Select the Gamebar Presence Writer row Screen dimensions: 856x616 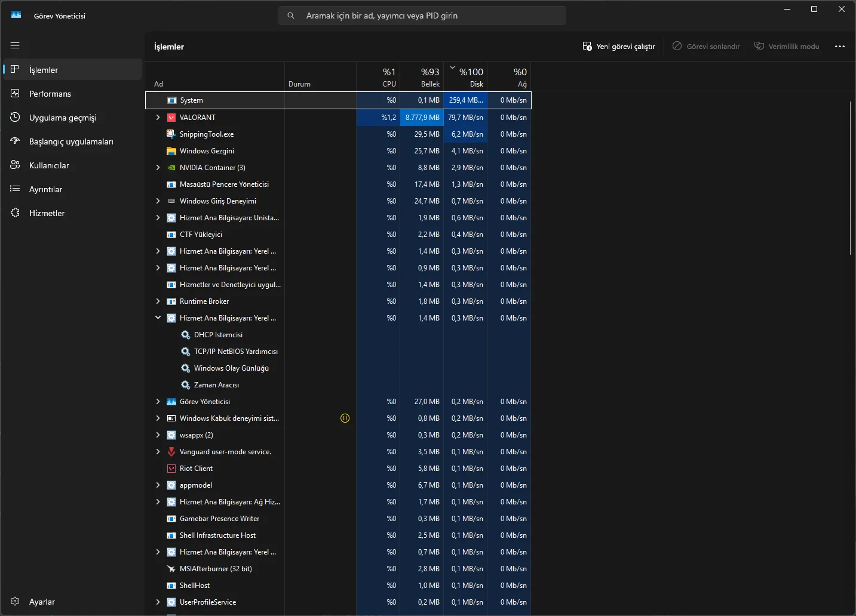pos(338,519)
